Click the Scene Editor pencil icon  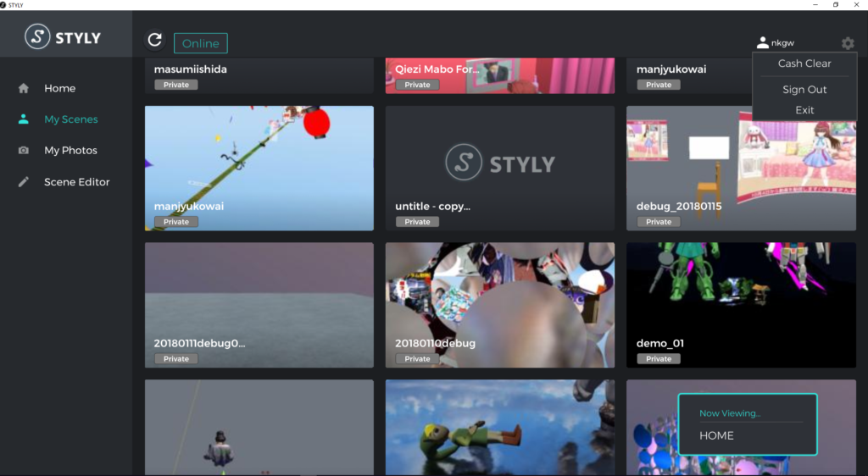pyautogui.click(x=23, y=181)
